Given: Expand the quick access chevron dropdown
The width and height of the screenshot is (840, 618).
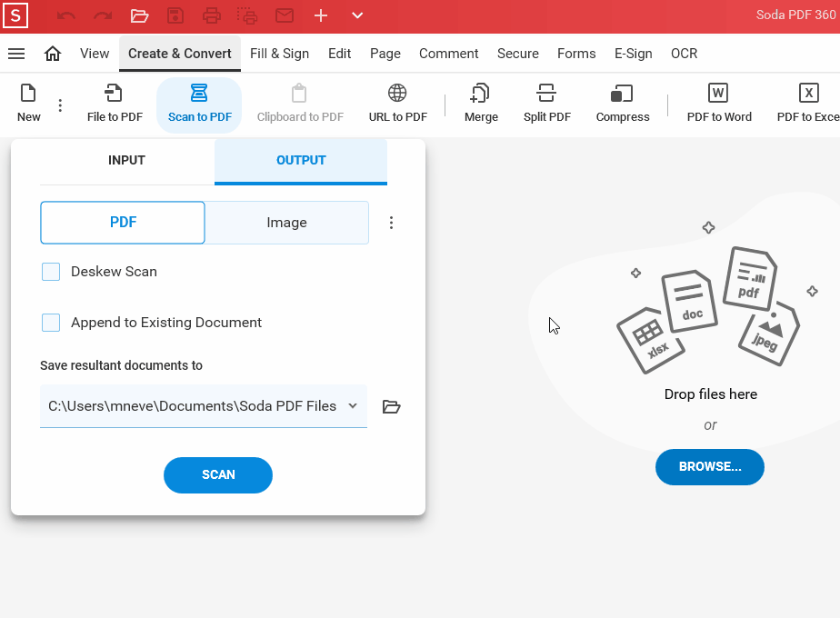Looking at the screenshot, I should click(x=357, y=15).
